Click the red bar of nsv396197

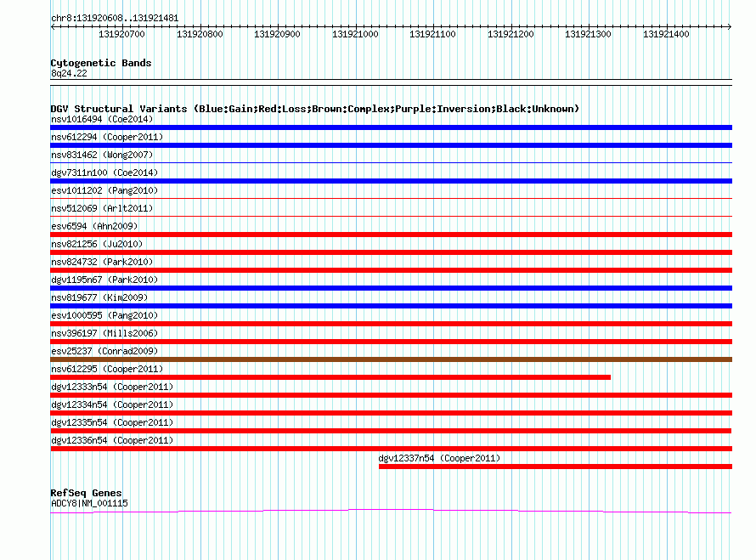(391, 342)
